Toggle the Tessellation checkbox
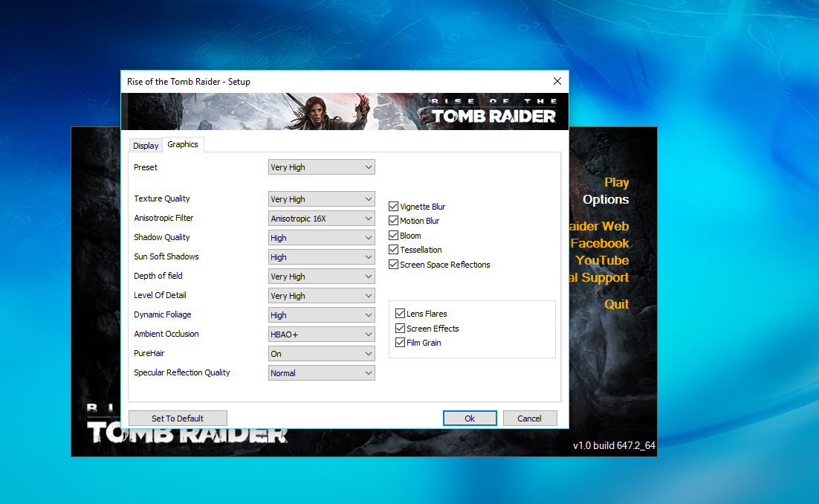Viewport: 819px width, 504px height. click(x=394, y=250)
